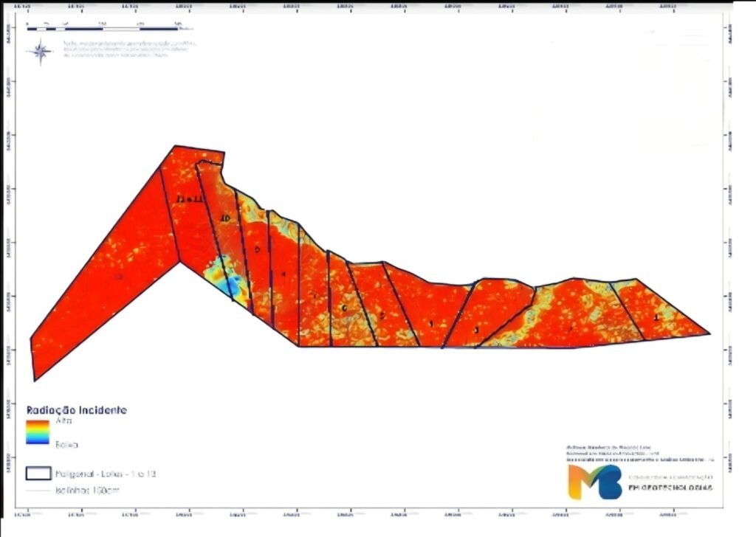
Task: Select lot number 10 on the map
Action: [x=226, y=219]
